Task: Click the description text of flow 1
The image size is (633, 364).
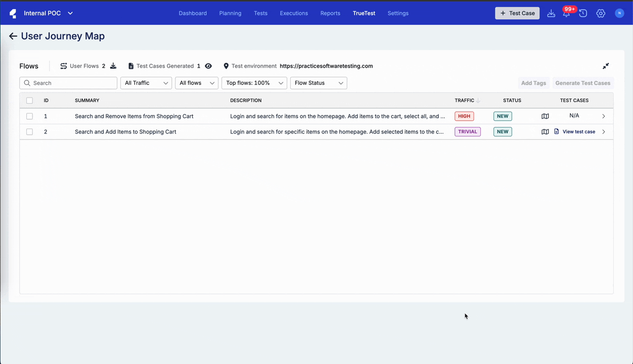Action: tap(338, 116)
